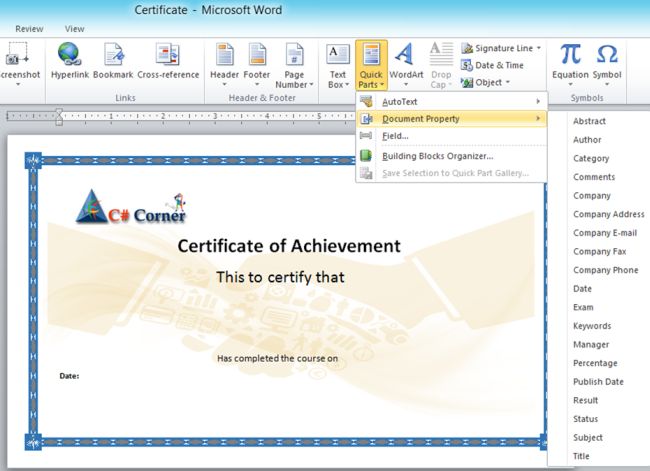Expand the Document Property submenu arrow

(x=538, y=119)
